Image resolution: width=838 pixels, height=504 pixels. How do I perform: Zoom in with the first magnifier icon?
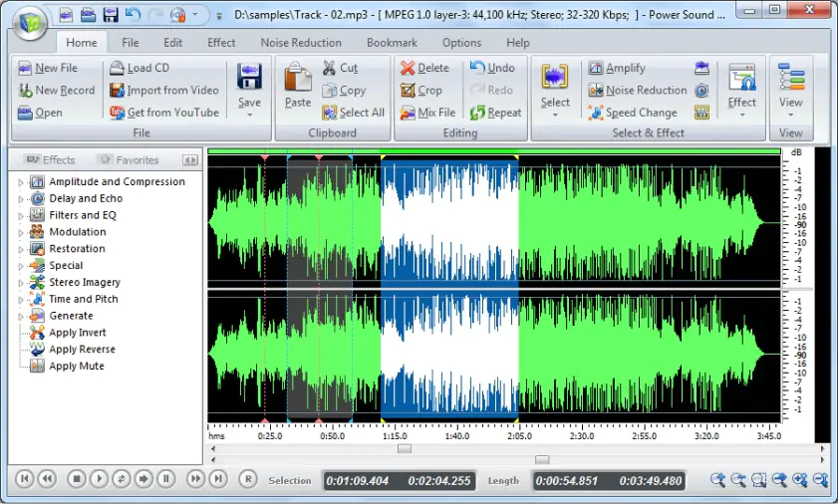pyautogui.click(x=717, y=480)
